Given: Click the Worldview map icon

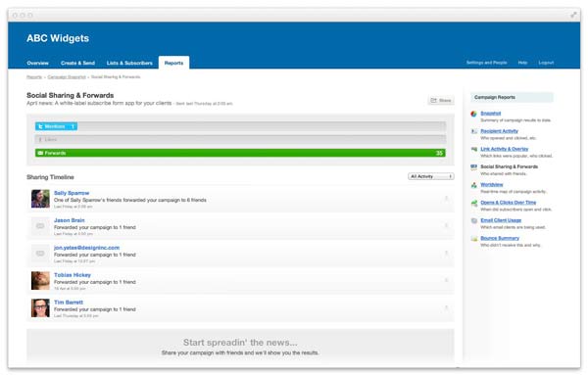Looking at the screenshot, I should [x=473, y=185].
